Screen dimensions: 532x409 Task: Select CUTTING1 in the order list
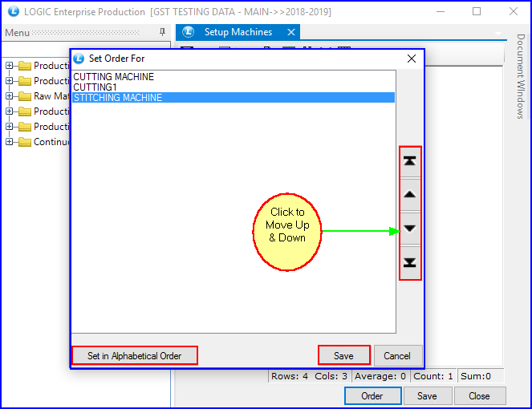pos(95,87)
